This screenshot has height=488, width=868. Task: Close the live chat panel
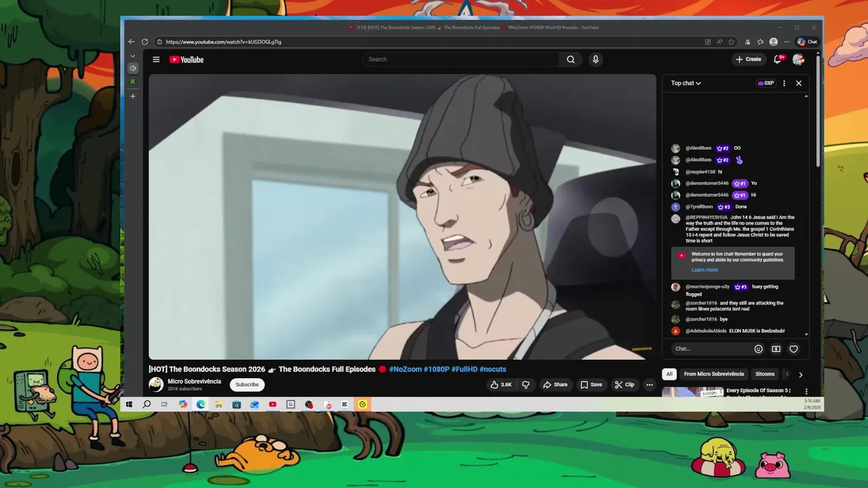pos(799,83)
